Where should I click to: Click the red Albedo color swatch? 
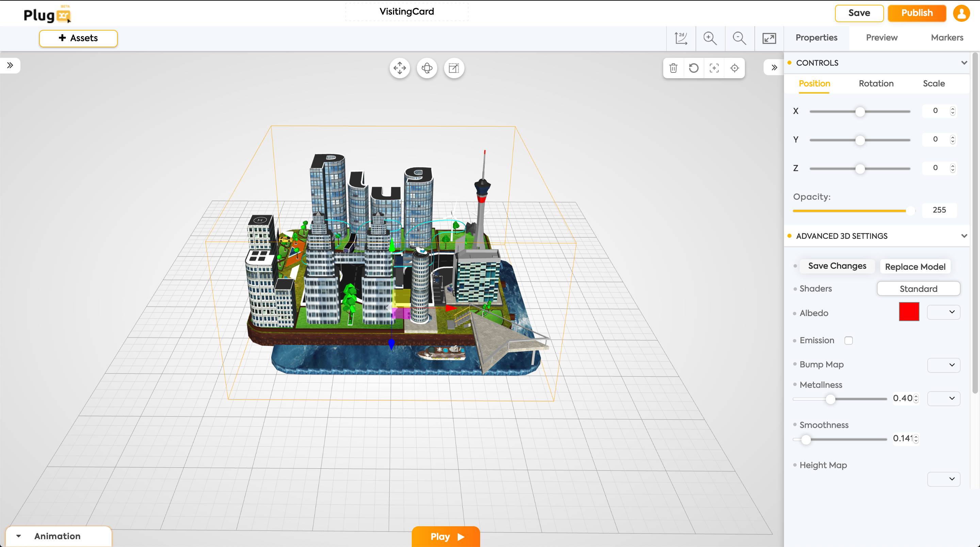909,312
